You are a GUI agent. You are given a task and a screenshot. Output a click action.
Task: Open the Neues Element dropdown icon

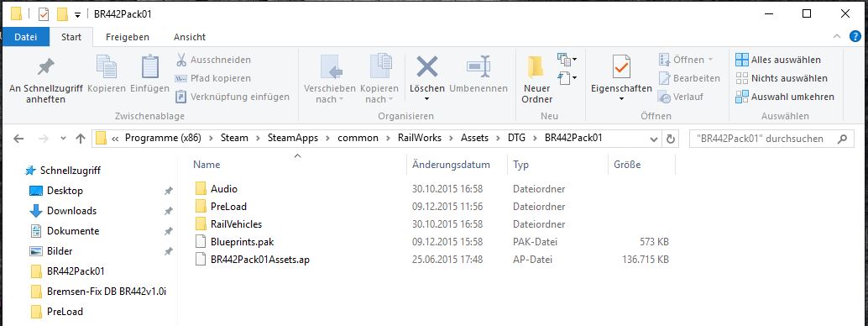point(567,59)
